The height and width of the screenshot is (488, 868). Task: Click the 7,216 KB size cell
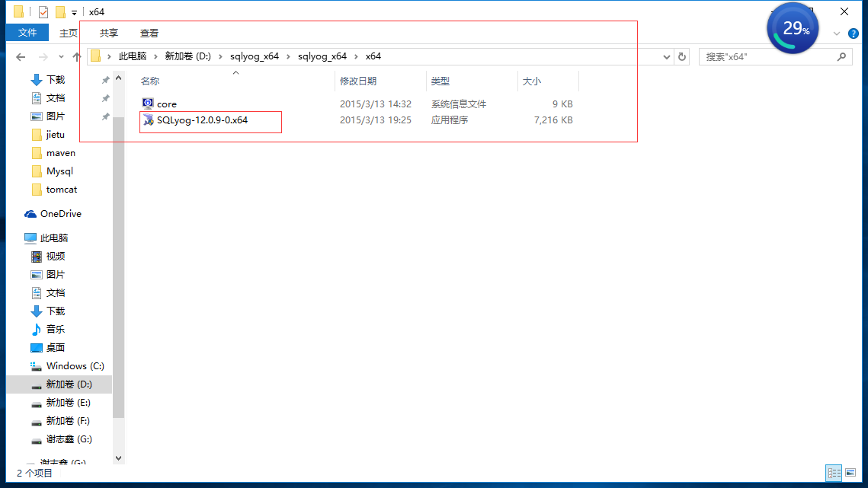coord(553,120)
